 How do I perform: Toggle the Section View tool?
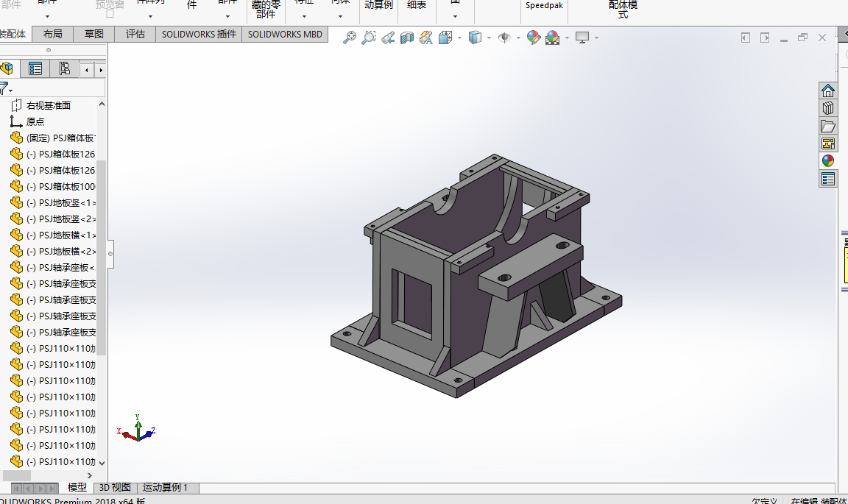pyautogui.click(x=406, y=38)
